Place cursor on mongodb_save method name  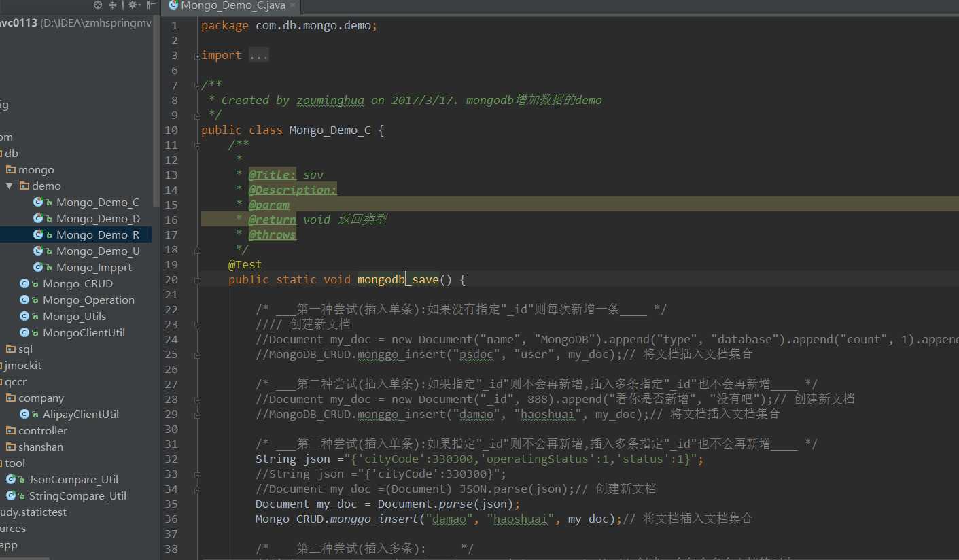pos(398,279)
